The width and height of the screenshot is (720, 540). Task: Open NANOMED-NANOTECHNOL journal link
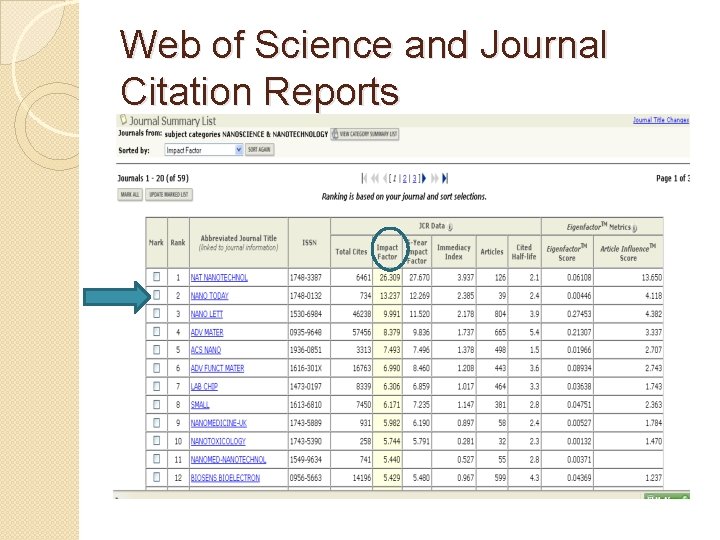(228, 460)
